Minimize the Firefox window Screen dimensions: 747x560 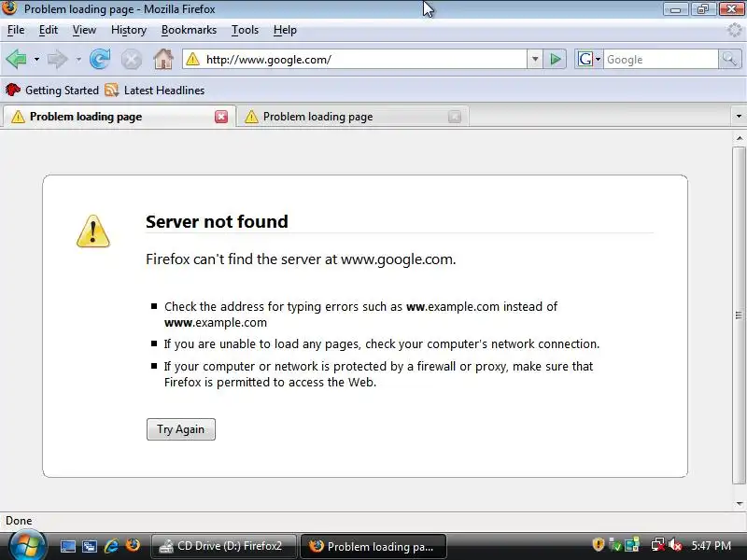(675, 9)
